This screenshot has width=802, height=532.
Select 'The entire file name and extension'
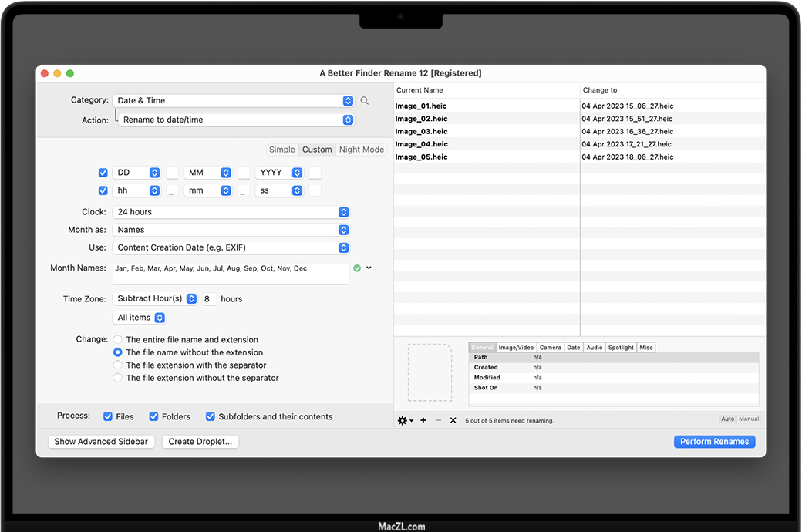[x=118, y=340]
